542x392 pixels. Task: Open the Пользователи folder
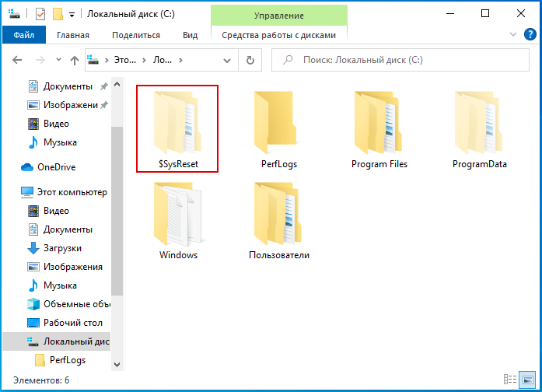(x=279, y=220)
